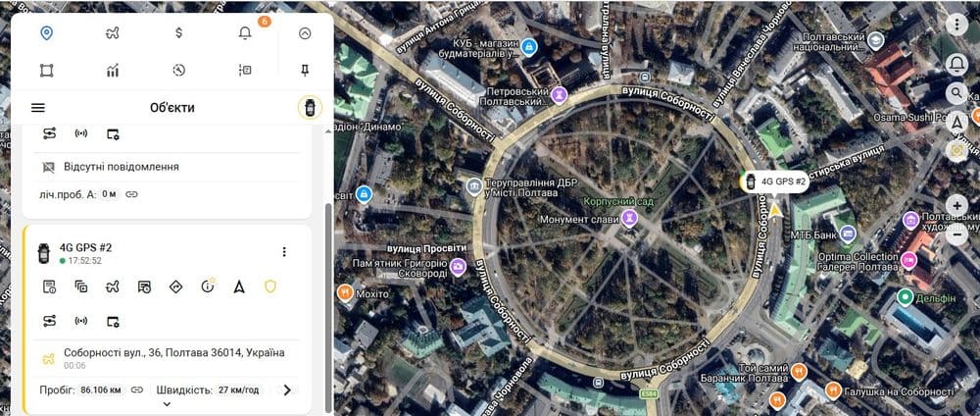Open history calendar-clock icon on 4G GPS #2
The height and width of the screenshot is (416, 980).
[144, 287]
